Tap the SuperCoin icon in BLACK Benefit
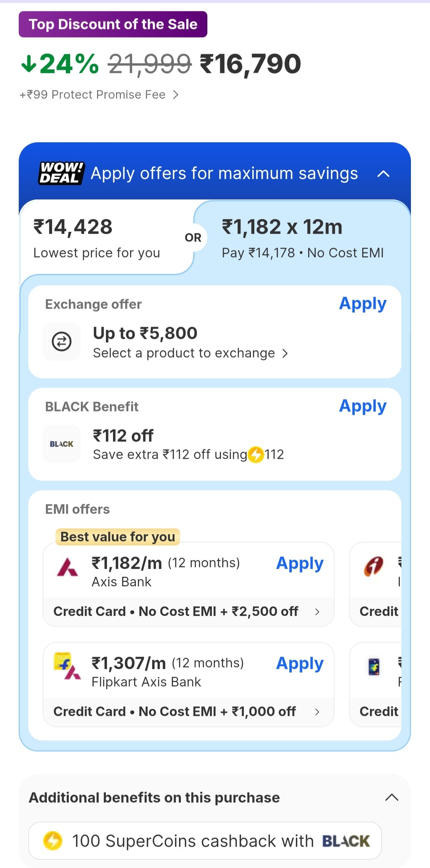The image size is (430, 868). coord(256,455)
